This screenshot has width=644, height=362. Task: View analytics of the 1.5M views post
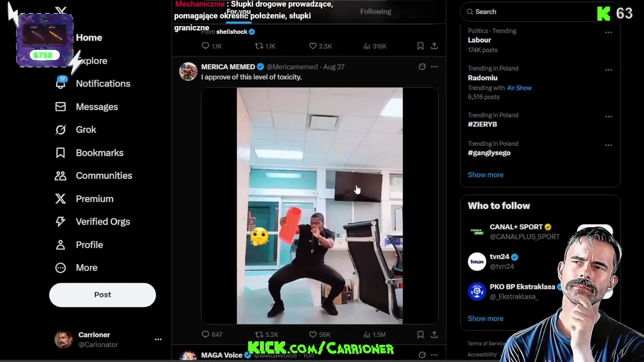pos(374,334)
